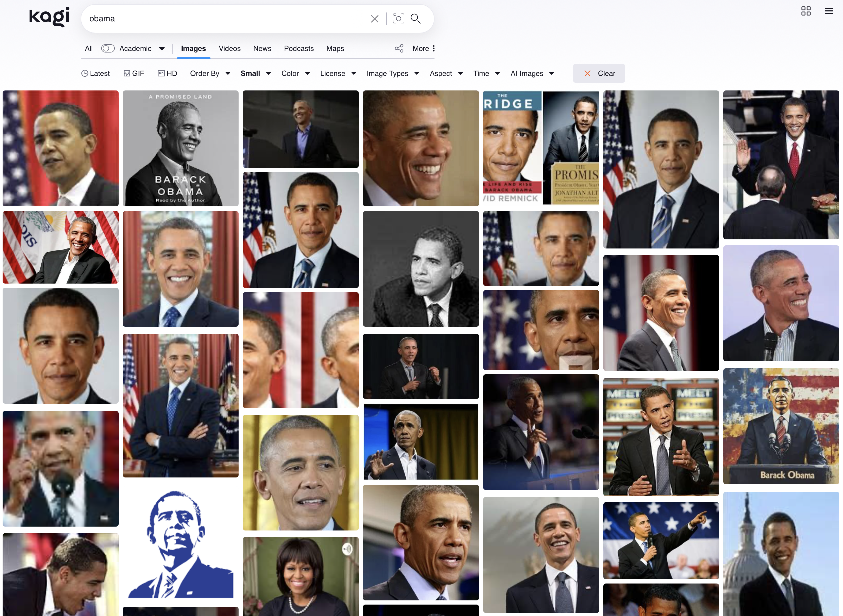Toggle the GIF filter
Screen dimensions: 843x616
pos(134,74)
